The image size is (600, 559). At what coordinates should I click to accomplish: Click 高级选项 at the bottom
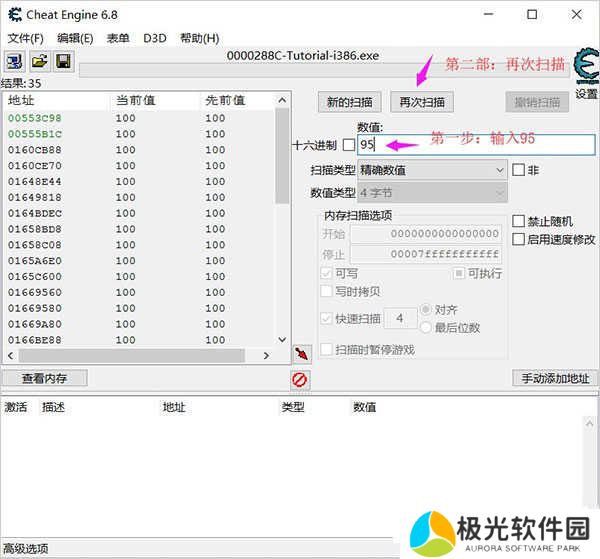(x=26, y=549)
